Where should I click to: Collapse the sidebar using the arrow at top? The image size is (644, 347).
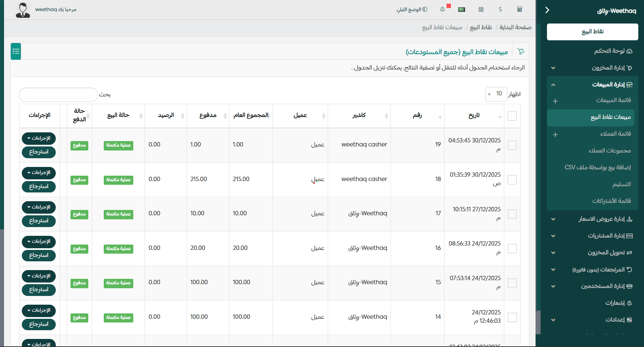pyautogui.click(x=547, y=10)
